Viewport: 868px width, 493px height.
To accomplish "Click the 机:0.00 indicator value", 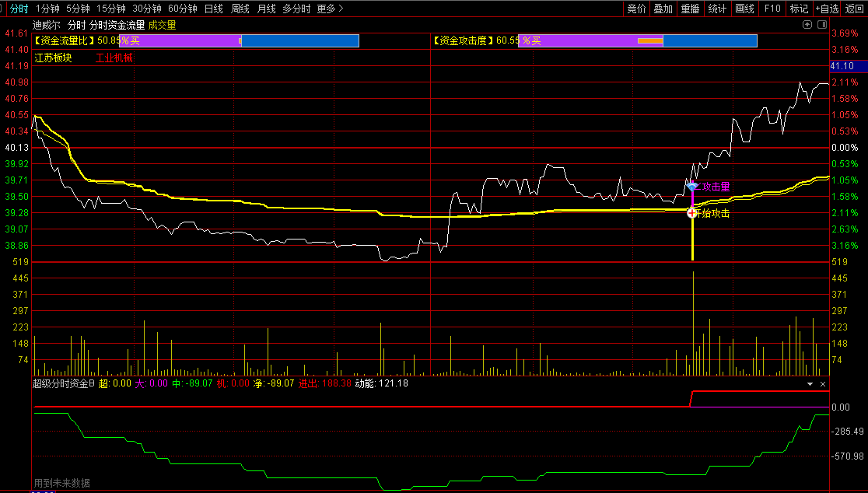I will pos(233,383).
